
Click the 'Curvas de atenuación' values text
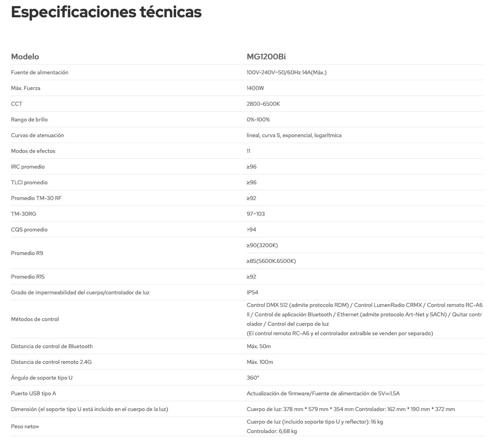tap(294, 135)
